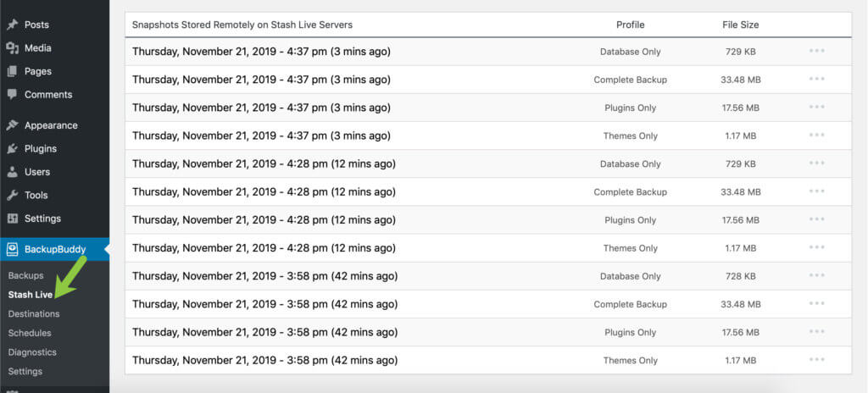Open actions menu for 4:28 pm Database Only snapshot
The image size is (868, 393).
coord(816,163)
